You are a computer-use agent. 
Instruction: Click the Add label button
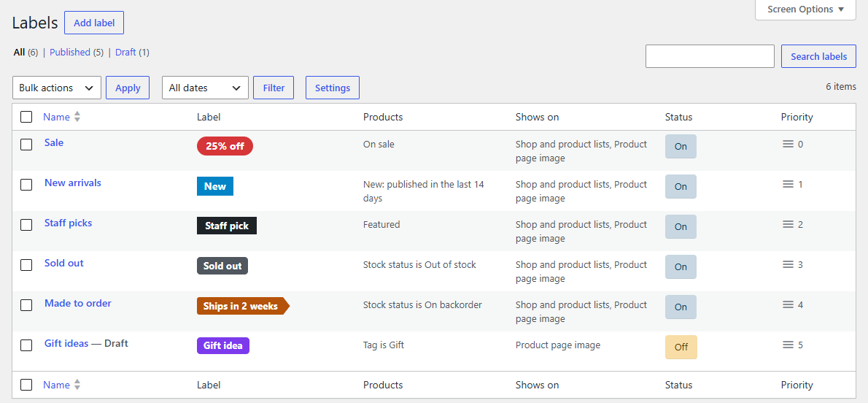pyautogui.click(x=94, y=23)
